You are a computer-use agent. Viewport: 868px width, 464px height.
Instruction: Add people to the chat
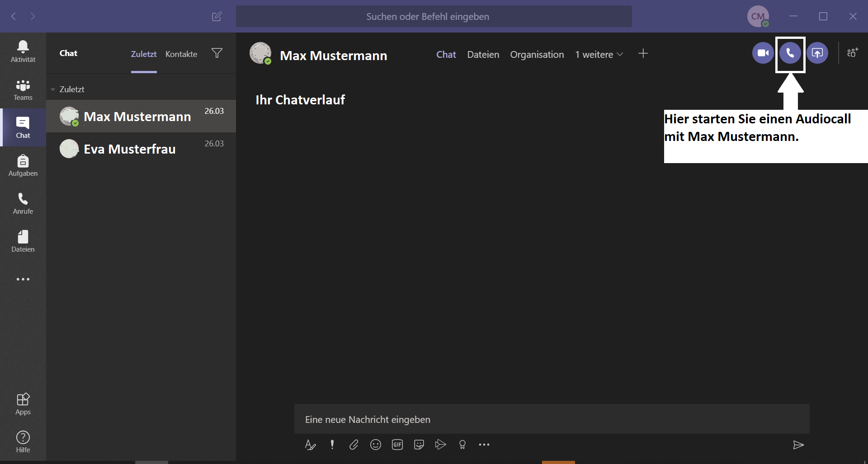853,53
